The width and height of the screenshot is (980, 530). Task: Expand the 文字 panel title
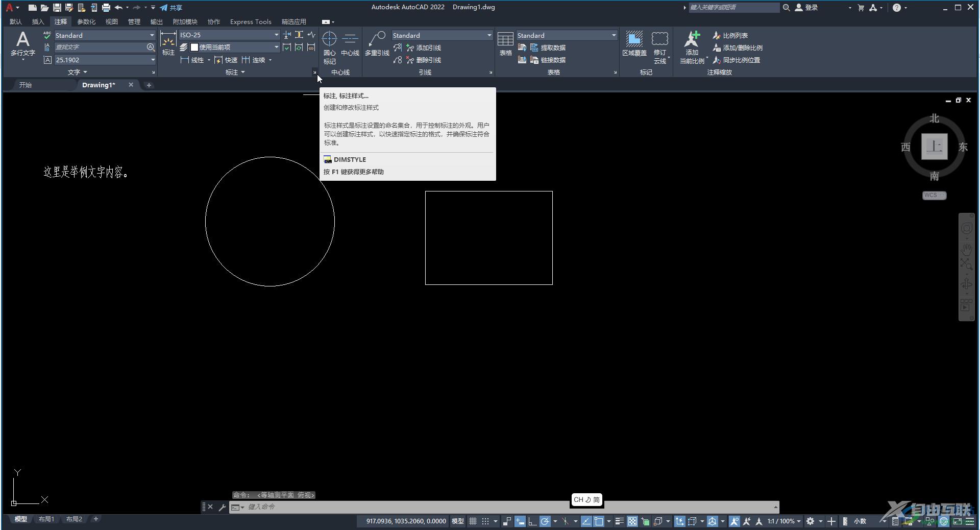78,73
